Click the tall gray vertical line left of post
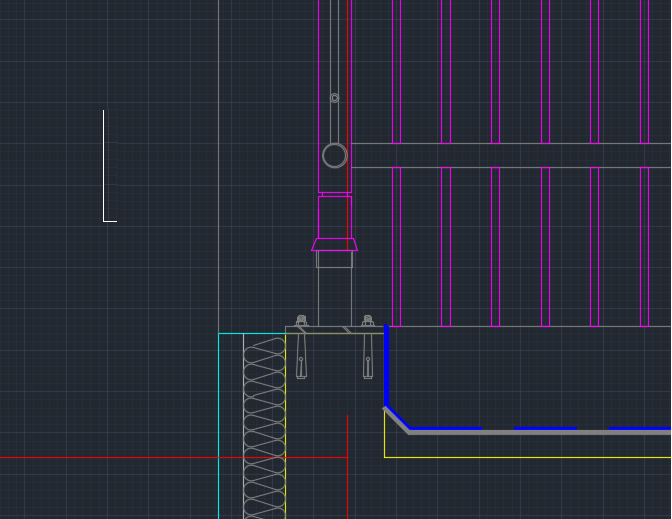The width and height of the screenshot is (672, 519). pyautogui.click(x=218, y=150)
